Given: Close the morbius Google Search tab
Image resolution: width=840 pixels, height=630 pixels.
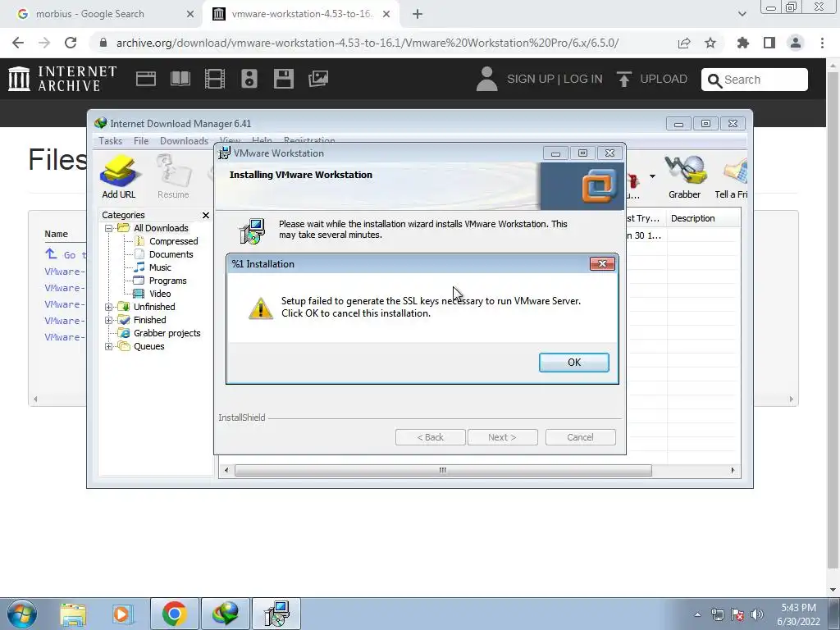Looking at the screenshot, I should coord(190,15).
